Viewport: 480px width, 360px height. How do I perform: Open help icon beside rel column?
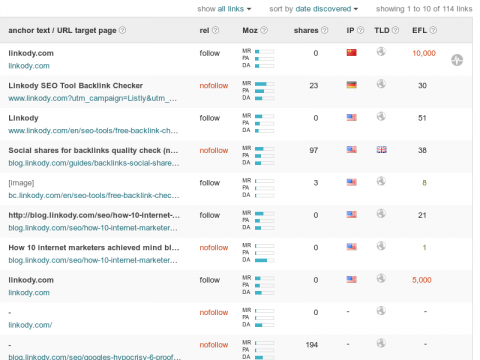click(x=215, y=30)
